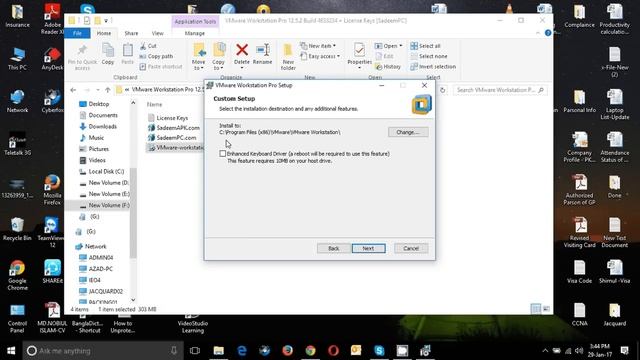Click the Up arrow in Explorer navigation

(x=108, y=90)
